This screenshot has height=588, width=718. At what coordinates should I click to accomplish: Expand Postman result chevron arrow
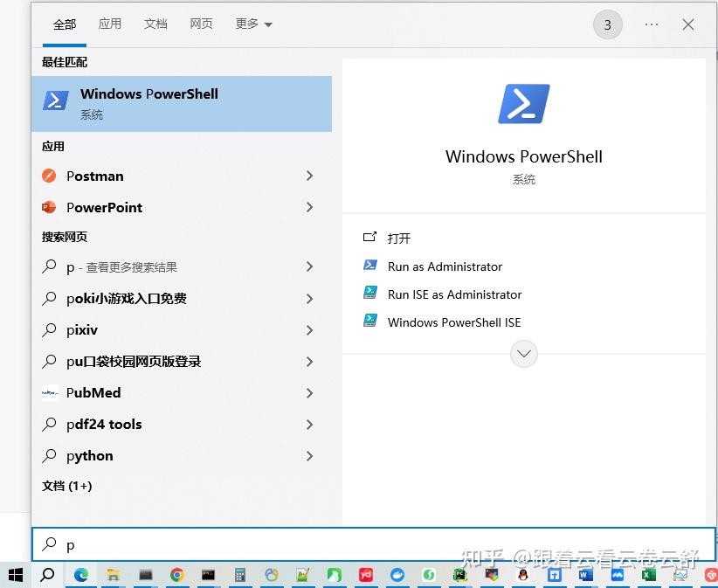309,176
